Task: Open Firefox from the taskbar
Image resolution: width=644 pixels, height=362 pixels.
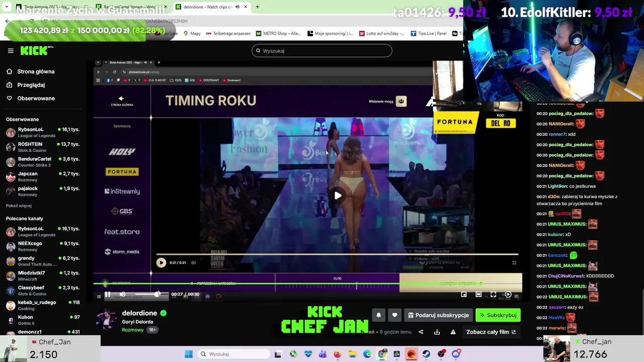Action: tap(337, 354)
